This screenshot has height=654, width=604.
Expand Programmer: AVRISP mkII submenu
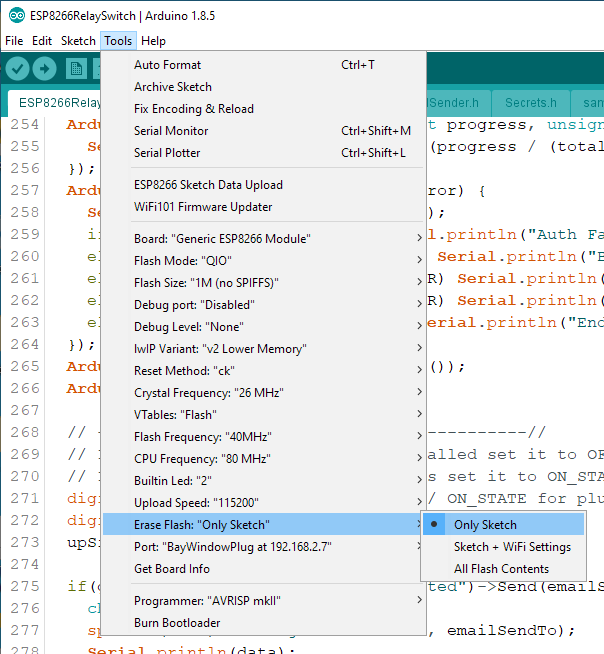[x=264, y=601]
